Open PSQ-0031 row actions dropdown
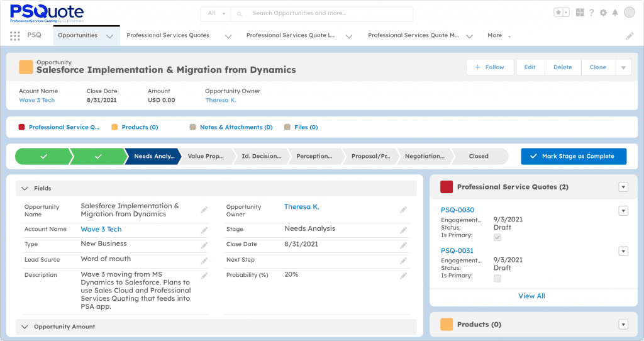Viewport: 644px width, 341px height. point(623,251)
